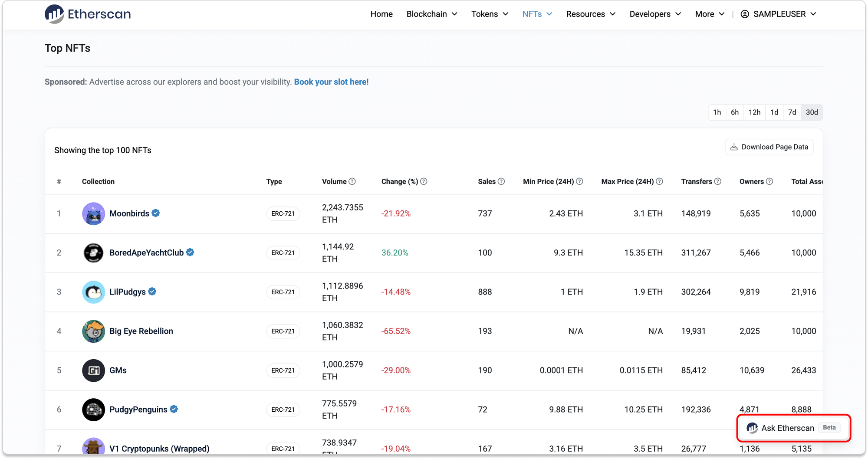Follow the 'Book your slot here!' link
Viewport: 868px width, 459px height.
click(331, 82)
